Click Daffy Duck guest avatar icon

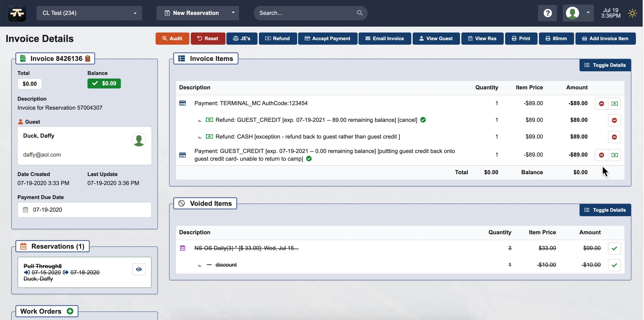coord(139,140)
